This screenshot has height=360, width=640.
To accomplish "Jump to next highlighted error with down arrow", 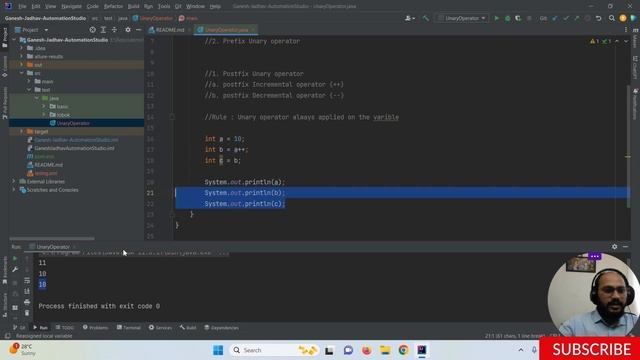I will tap(626, 41).
